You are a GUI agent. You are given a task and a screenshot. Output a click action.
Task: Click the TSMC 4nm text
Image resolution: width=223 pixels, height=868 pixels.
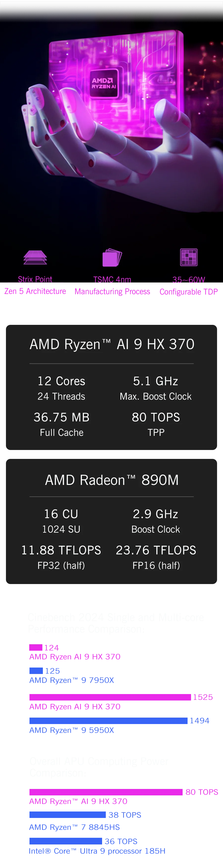coord(112,280)
